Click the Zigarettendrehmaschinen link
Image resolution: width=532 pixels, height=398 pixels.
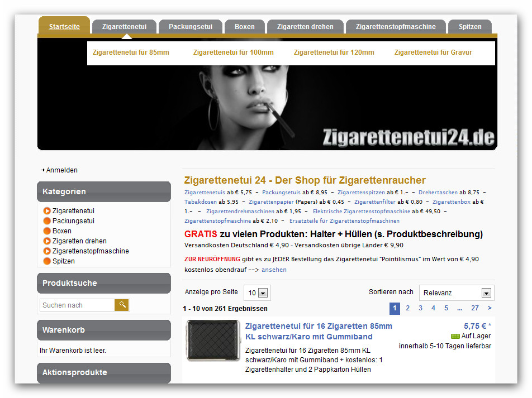(240, 211)
